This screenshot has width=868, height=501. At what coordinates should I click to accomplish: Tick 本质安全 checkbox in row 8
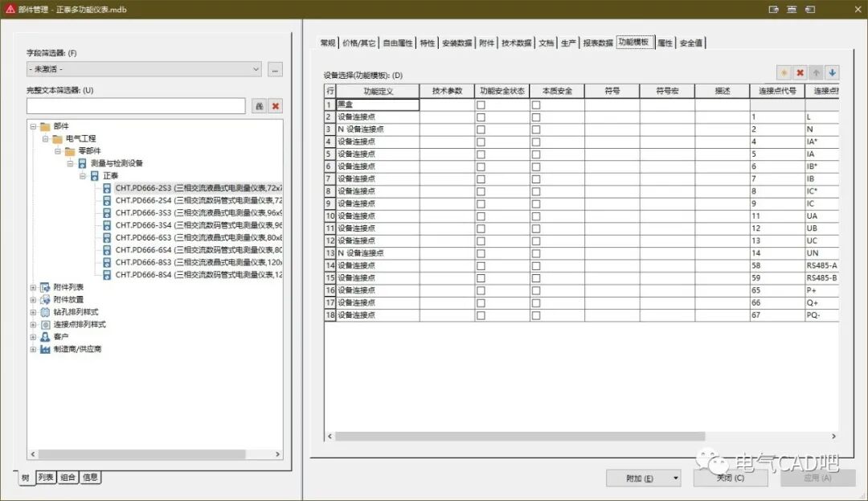pos(536,191)
